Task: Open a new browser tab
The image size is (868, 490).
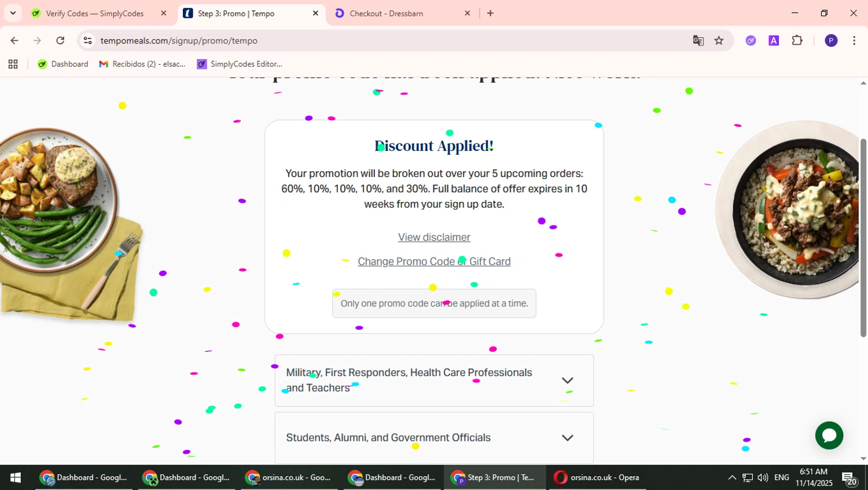Action: pyautogui.click(x=491, y=13)
